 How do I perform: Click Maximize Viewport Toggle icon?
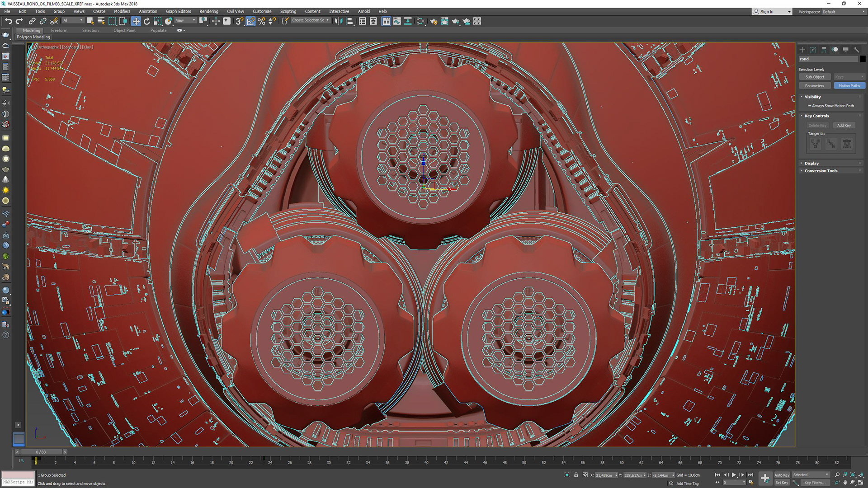tap(861, 483)
